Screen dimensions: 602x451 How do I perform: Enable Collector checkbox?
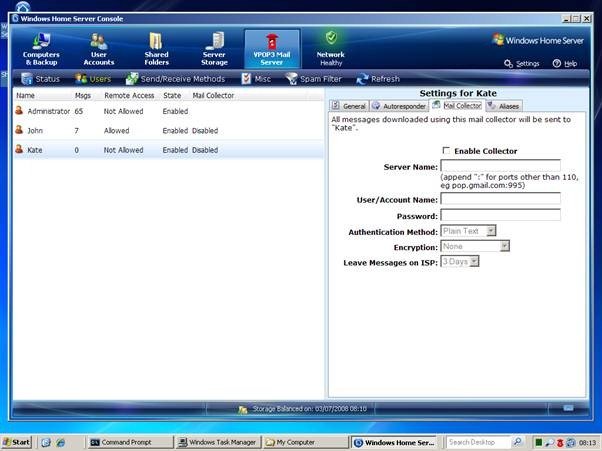446,150
